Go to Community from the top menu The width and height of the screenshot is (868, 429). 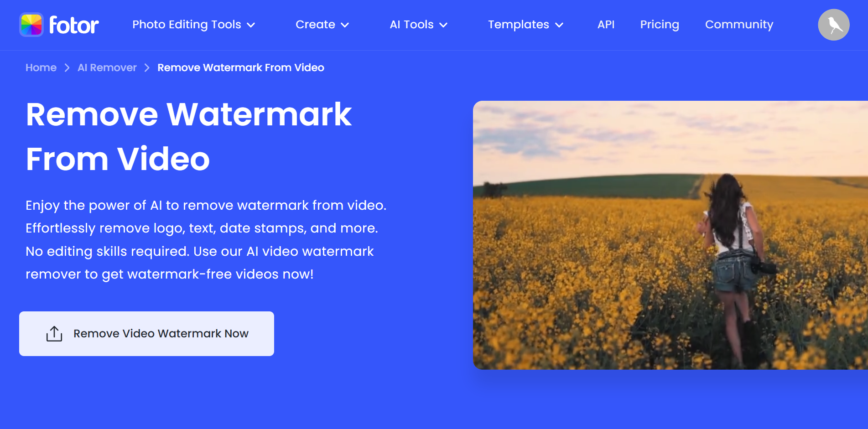pyautogui.click(x=738, y=25)
